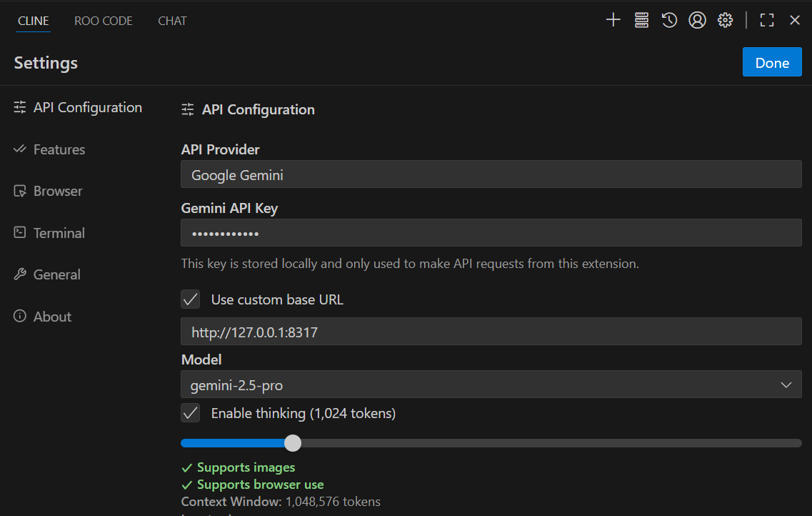
Task: Open the MCP servers panel icon
Action: (641, 20)
